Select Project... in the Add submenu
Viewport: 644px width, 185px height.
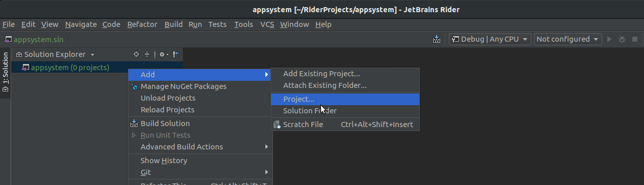click(x=345, y=99)
